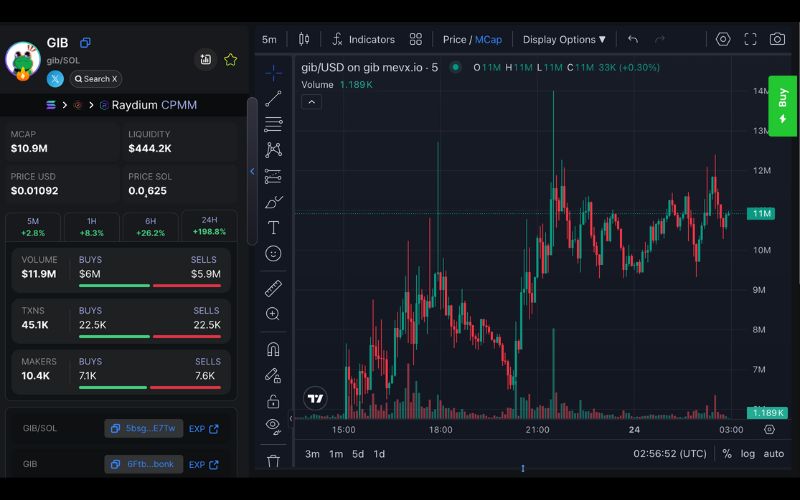Set chart range to 5d
The width and height of the screenshot is (800, 500).
(x=358, y=454)
